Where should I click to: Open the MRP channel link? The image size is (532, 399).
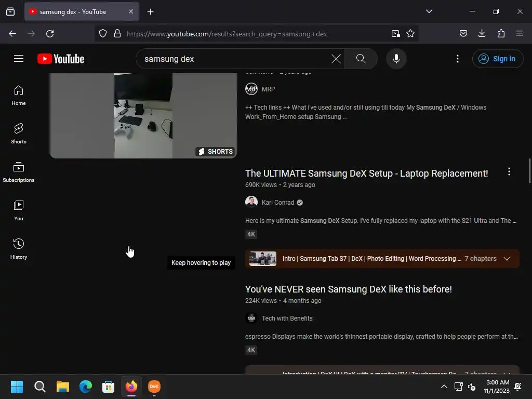[268, 89]
